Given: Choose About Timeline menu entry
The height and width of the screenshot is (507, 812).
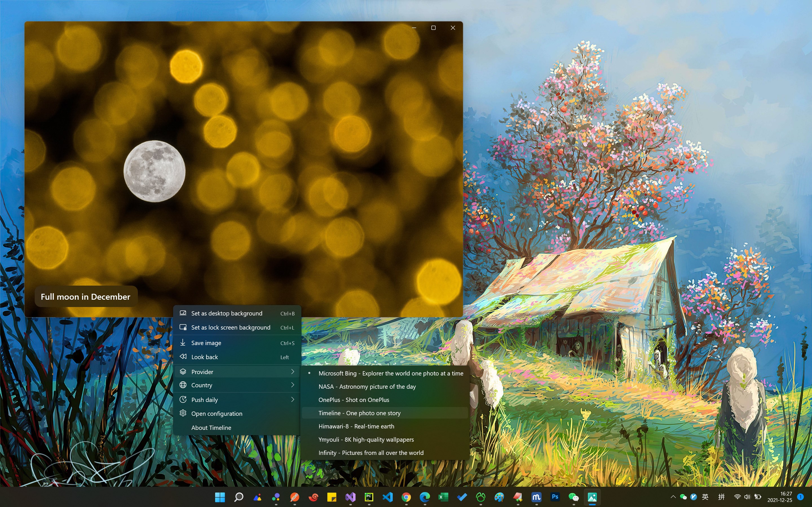Looking at the screenshot, I should [x=211, y=428].
